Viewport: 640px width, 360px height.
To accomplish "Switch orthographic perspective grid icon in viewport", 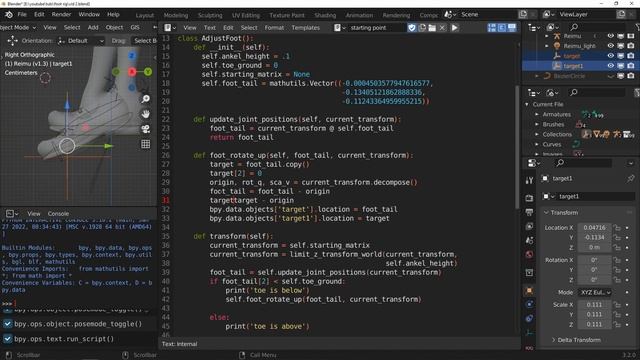I will pos(146,144).
